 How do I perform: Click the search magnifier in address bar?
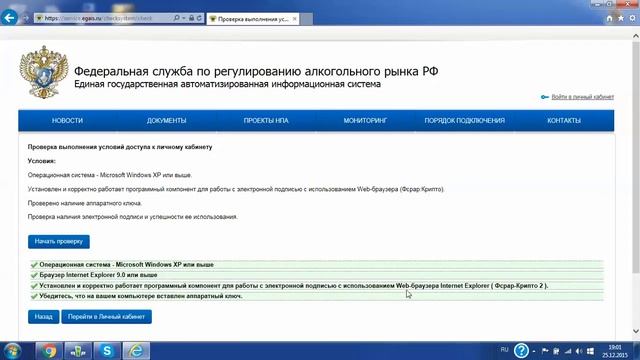[176, 18]
